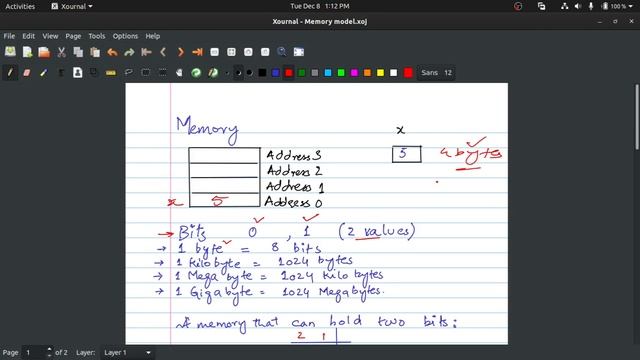640x360 pixels.
Task: Go to the next page arrow
Action: tap(180, 52)
